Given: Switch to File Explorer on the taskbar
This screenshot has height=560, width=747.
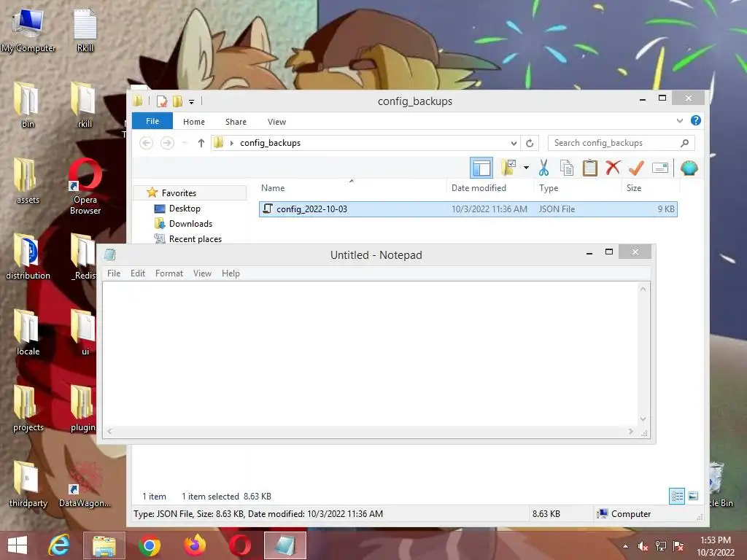Looking at the screenshot, I should pyautogui.click(x=104, y=545).
